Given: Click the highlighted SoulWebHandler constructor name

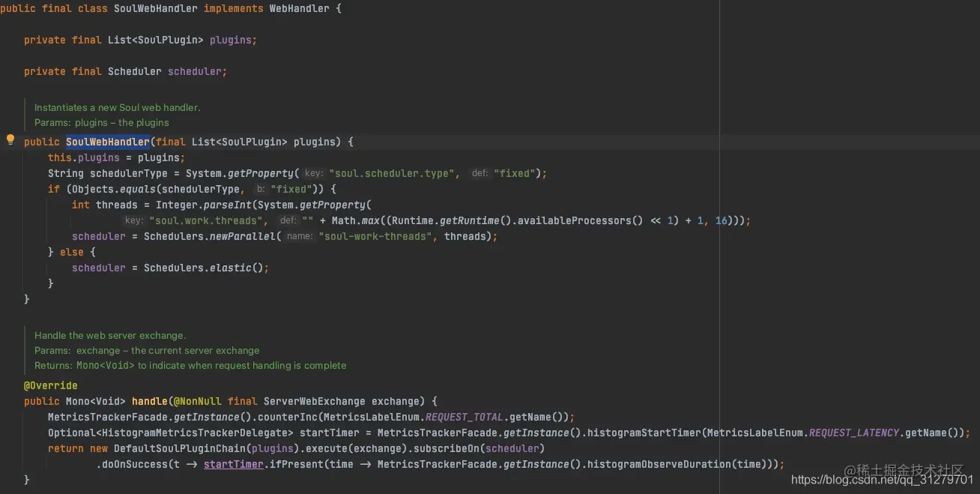Looking at the screenshot, I should [x=108, y=142].
